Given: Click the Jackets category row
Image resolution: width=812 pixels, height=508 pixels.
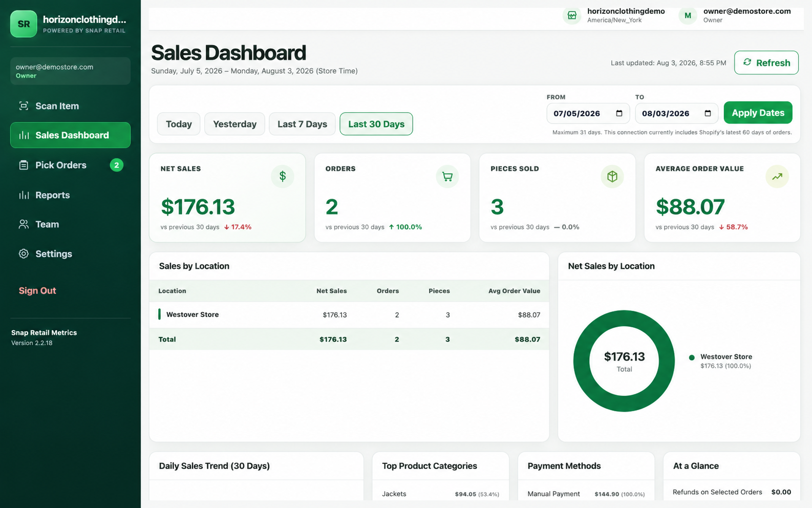Looking at the screenshot, I should pos(440,494).
